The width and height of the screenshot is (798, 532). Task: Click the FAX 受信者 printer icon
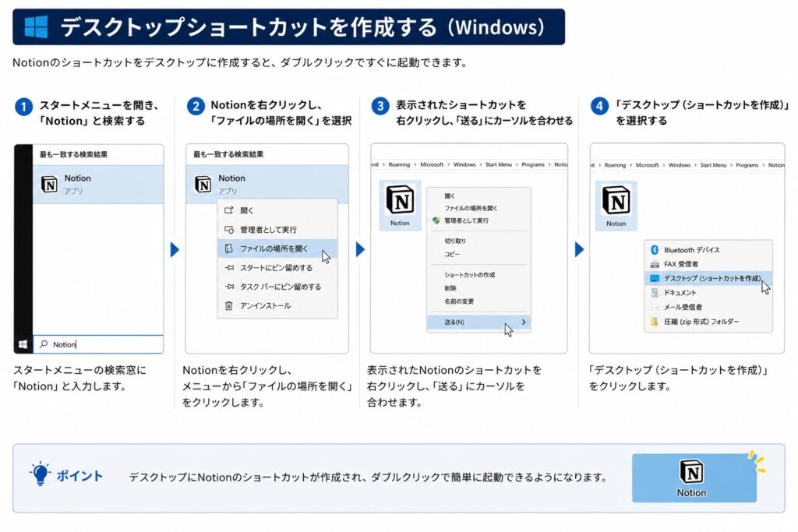(x=655, y=264)
